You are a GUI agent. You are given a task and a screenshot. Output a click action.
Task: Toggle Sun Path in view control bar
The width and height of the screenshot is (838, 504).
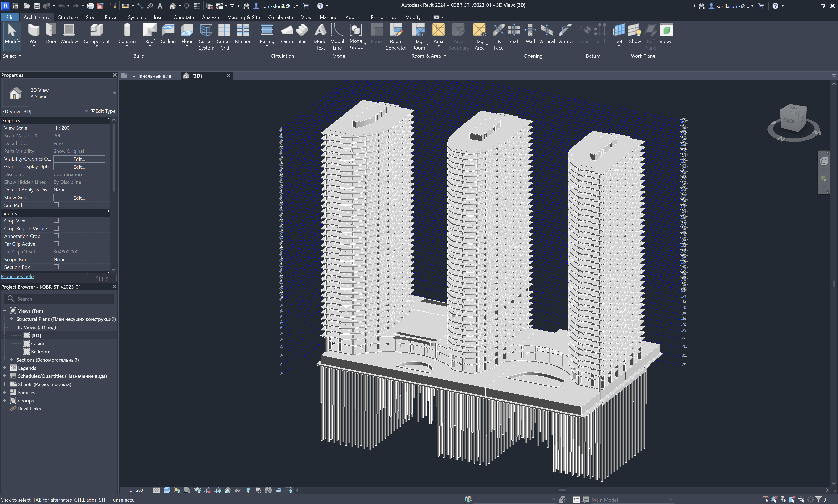177,490
